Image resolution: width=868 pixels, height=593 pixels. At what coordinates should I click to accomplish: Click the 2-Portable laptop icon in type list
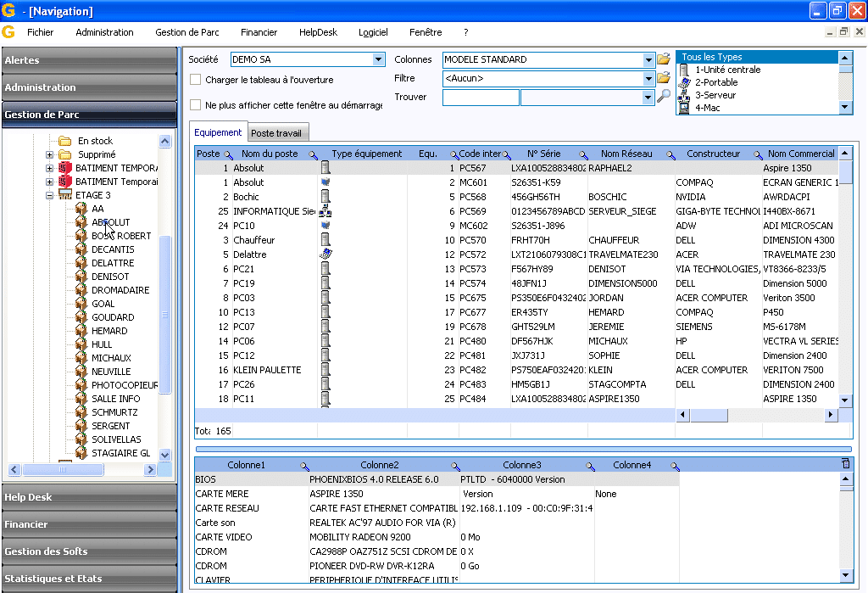[684, 82]
